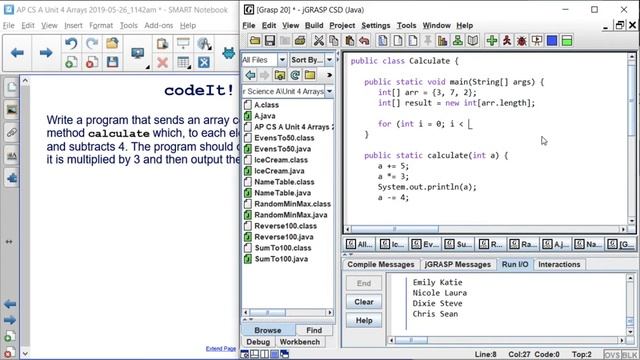Viewport: 640px width, 360px height.
Task: Click the jGRASP print icon
Action: 300,40
